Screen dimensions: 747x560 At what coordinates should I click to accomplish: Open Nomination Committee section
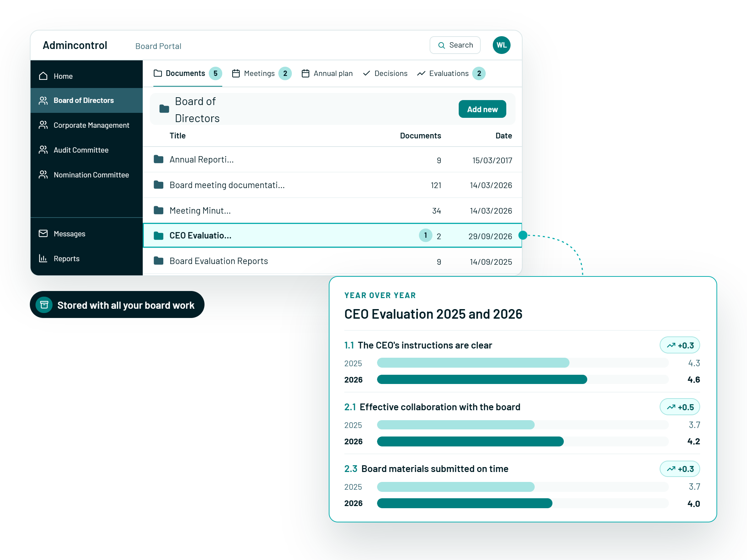(87, 175)
